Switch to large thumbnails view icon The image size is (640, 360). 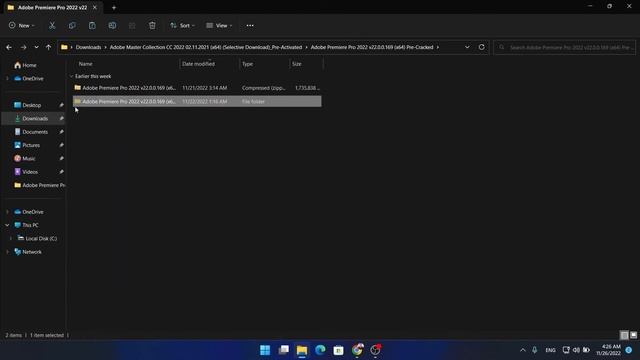[633, 335]
